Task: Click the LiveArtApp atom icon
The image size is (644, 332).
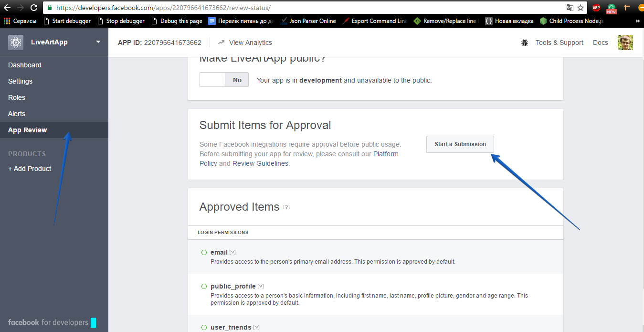Action: [16, 42]
